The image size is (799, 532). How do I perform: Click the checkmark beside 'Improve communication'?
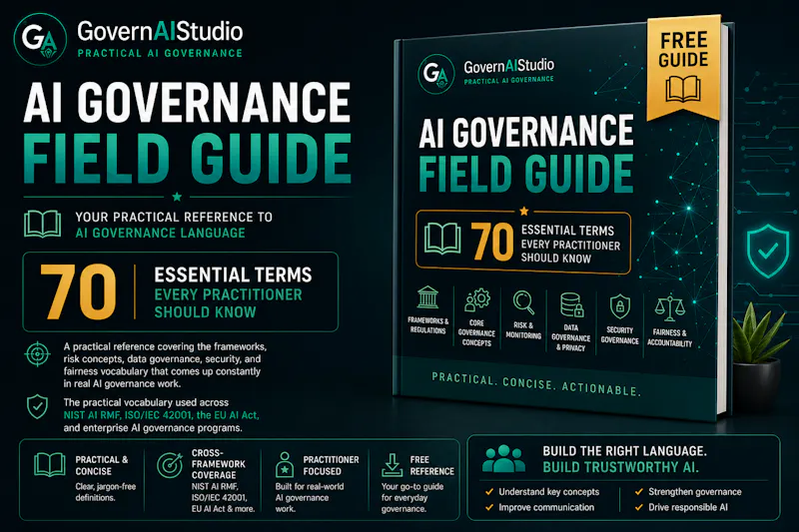pos(489,508)
